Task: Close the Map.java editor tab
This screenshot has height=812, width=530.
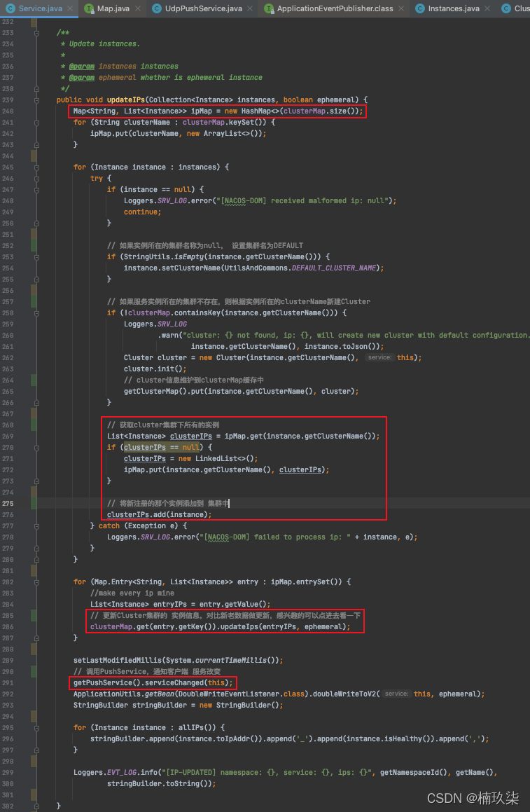Action: [x=138, y=8]
